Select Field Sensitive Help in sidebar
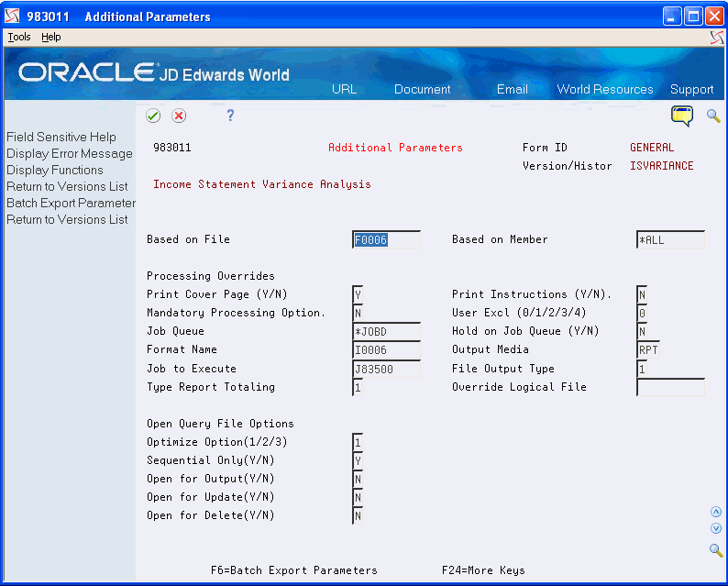 pyautogui.click(x=61, y=137)
